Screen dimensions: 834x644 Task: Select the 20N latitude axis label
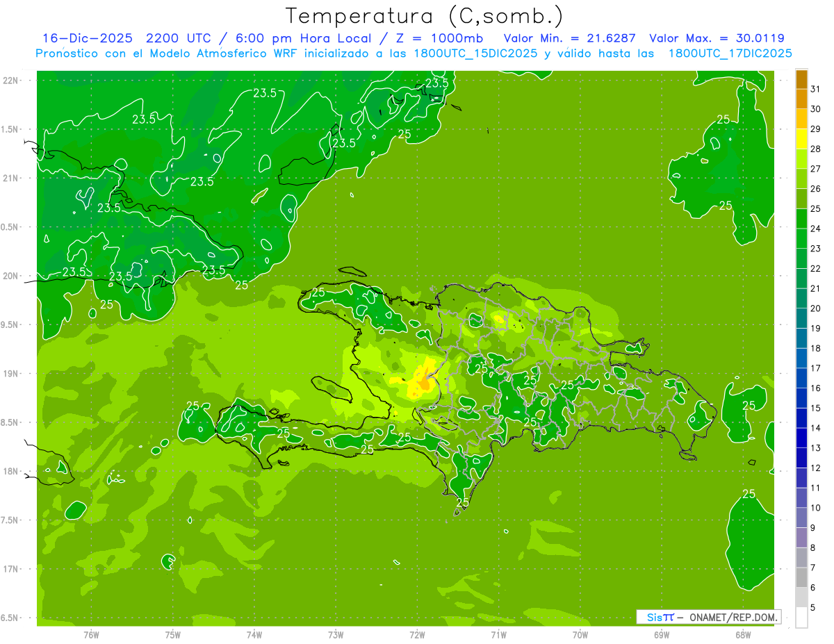click(x=12, y=276)
